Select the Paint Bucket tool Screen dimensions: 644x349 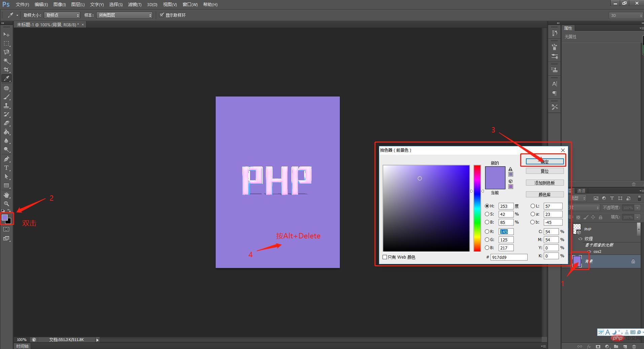pos(6,132)
